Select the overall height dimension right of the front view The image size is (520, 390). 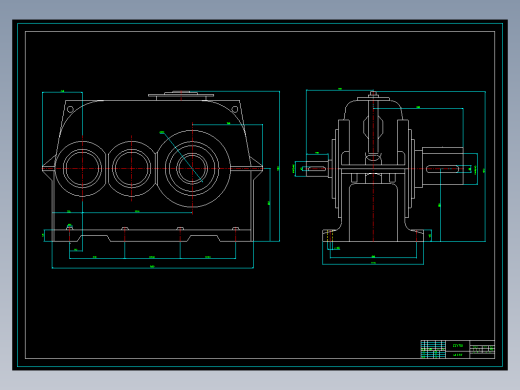[279, 166]
